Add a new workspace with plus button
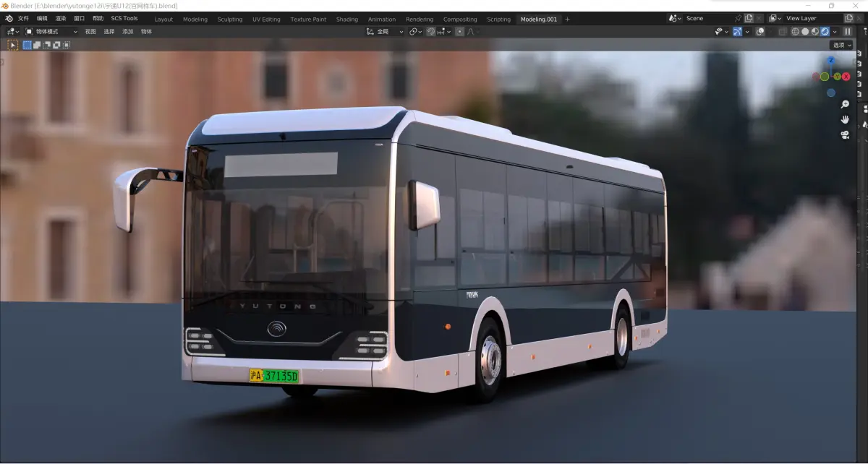Screen dimensions: 868x464 pyautogui.click(x=567, y=20)
